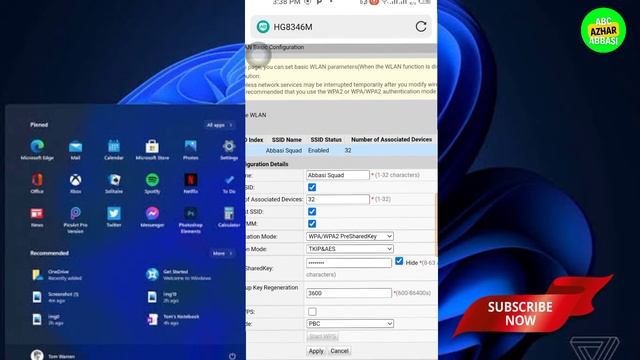
Task: Open the PBC WPS mode dropdown
Action: [350, 323]
